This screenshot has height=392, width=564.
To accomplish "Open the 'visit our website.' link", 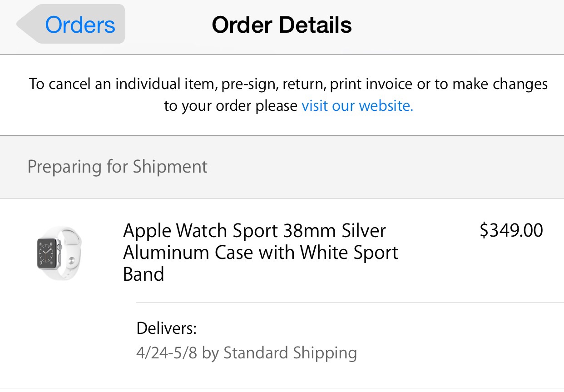I will click(357, 106).
